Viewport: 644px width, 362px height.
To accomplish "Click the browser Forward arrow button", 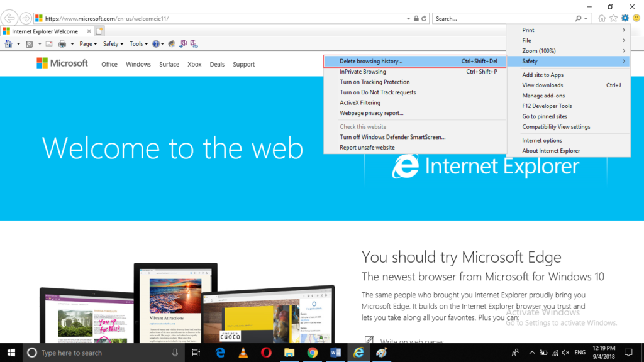I will 25,18.
